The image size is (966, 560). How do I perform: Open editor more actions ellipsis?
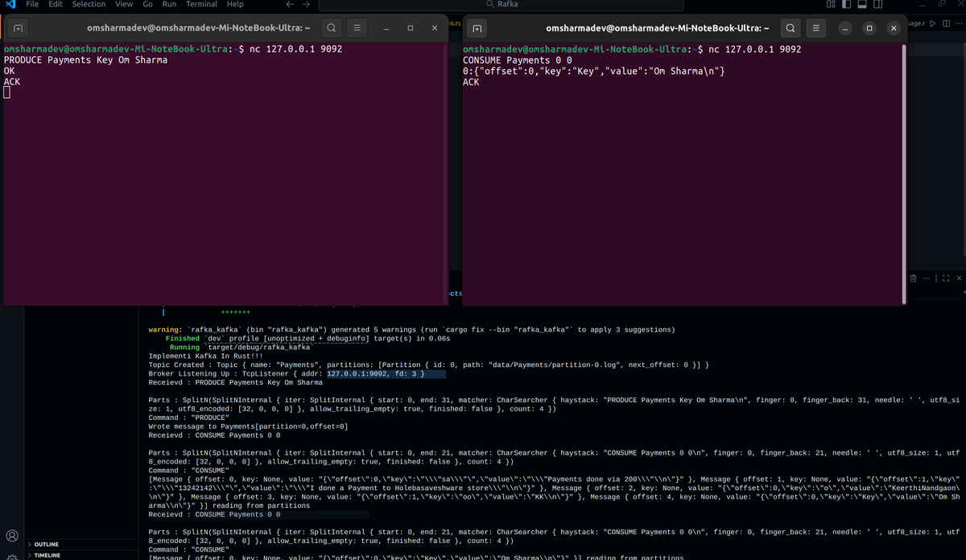pyautogui.click(x=959, y=23)
